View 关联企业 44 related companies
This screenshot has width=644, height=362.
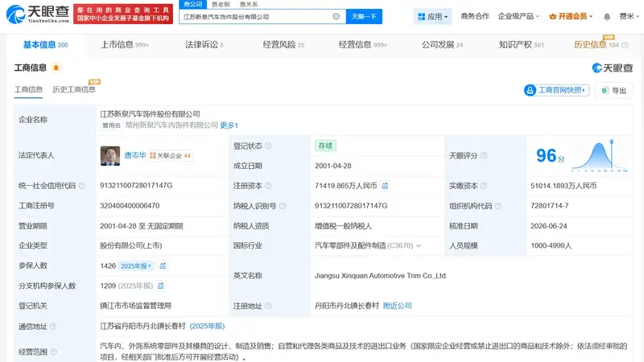(170, 156)
